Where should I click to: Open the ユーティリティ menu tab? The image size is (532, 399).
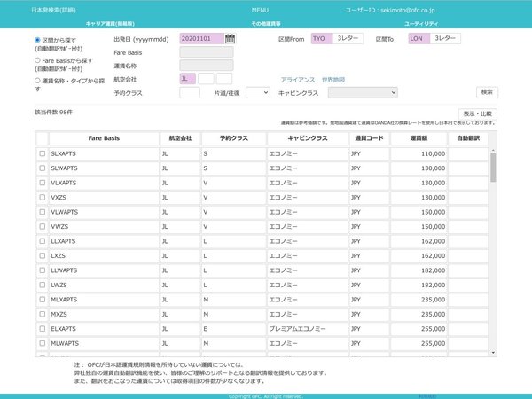[x=421, y=24]
